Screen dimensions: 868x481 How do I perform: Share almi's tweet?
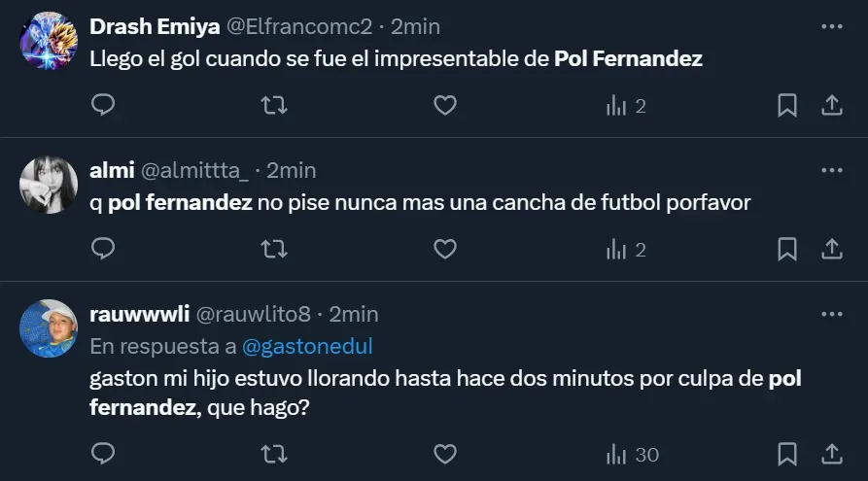(832, 250)
